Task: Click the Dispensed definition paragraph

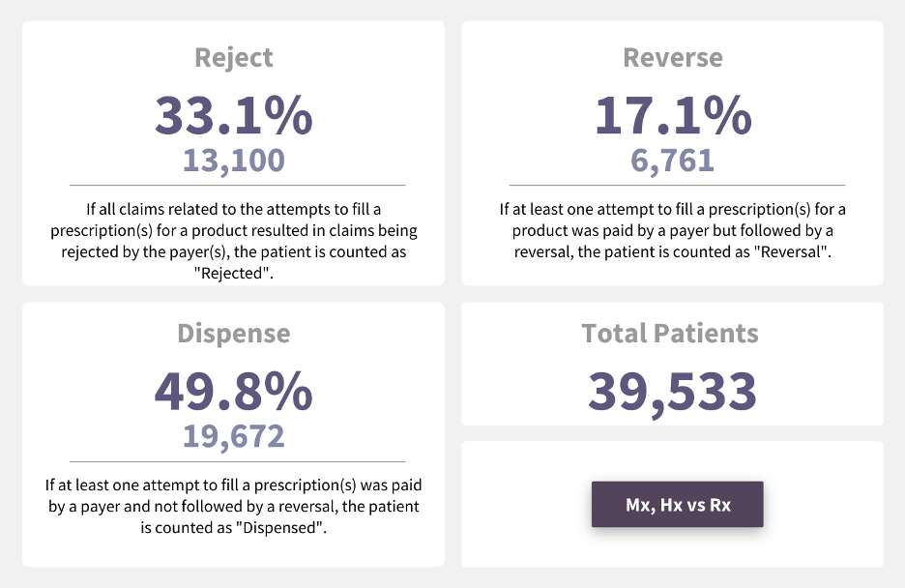Action: pos(234,507)
